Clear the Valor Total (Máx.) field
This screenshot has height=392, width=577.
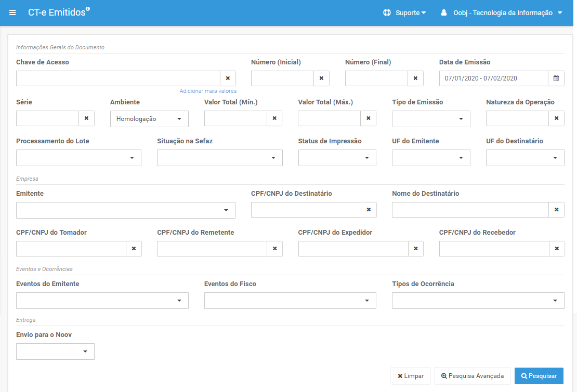click(369, 118)
